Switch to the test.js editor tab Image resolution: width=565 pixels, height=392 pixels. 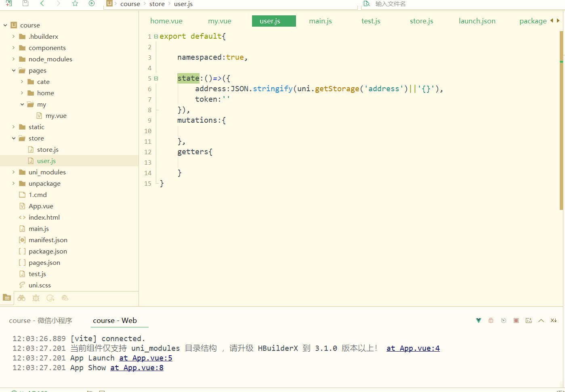(x=371, y=21)
